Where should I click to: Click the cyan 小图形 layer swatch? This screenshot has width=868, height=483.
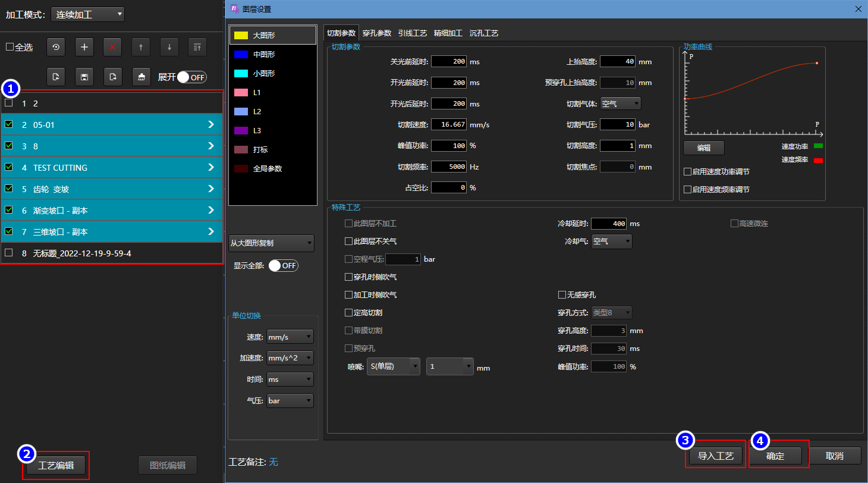click(x=241, y=73)
